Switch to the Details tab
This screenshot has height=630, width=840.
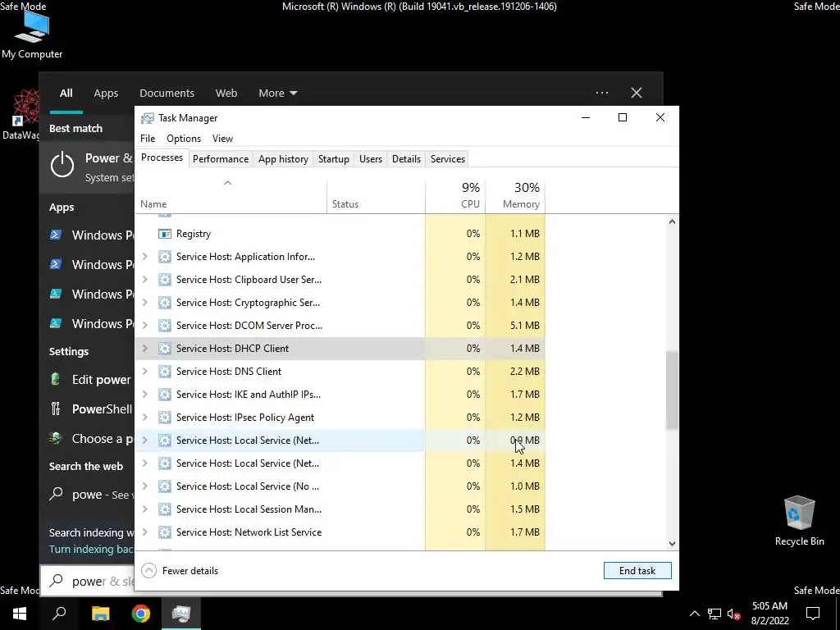pos(406,159)
